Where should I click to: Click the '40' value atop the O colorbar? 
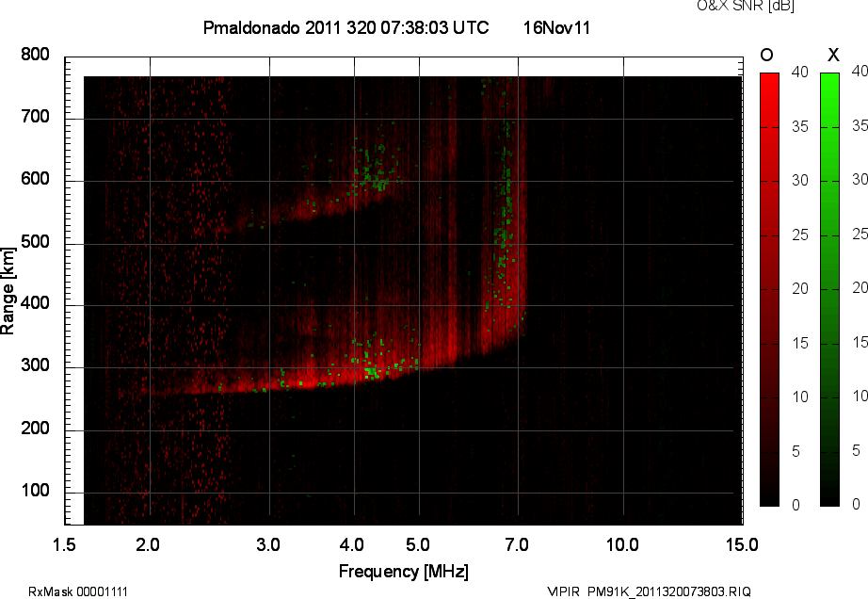[800, 72]
